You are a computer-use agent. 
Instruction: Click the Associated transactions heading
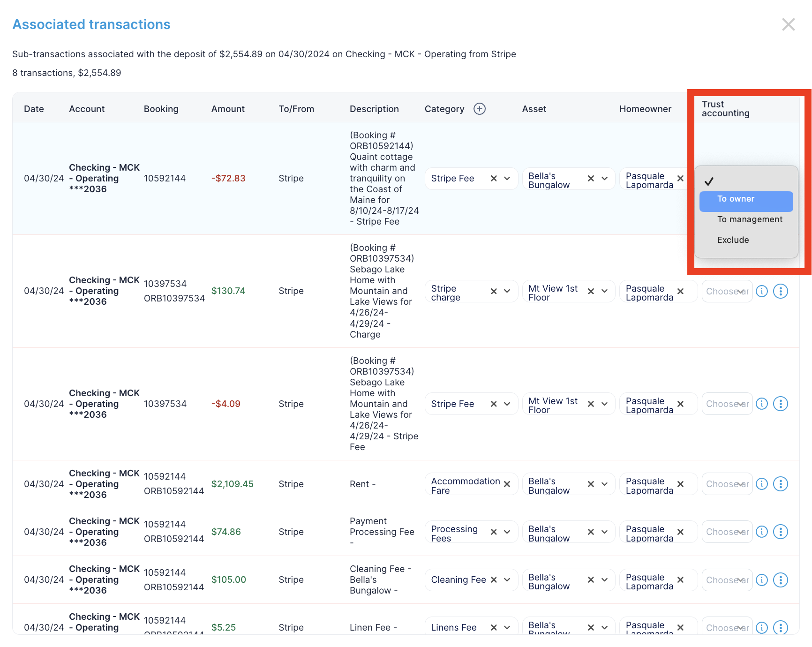point(91,24)
